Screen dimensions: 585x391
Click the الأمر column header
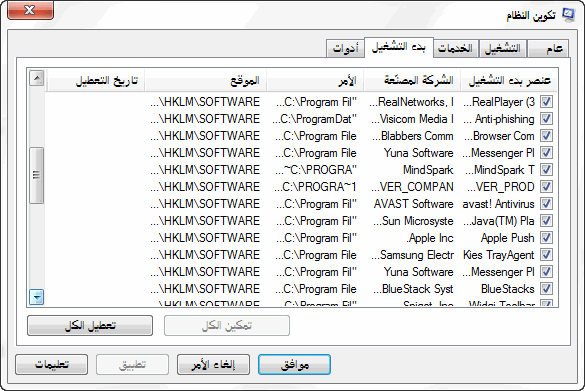pos(315,80)
